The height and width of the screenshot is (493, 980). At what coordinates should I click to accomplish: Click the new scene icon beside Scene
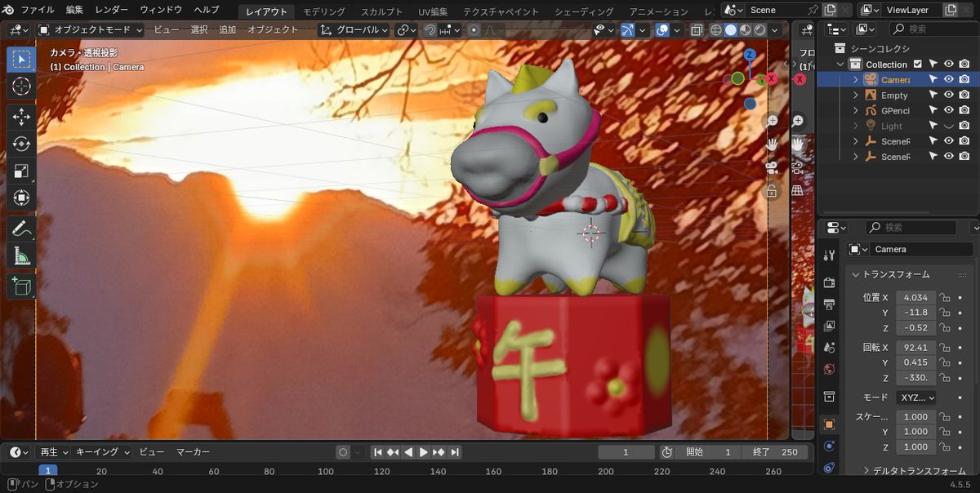(x=830, y=10)
